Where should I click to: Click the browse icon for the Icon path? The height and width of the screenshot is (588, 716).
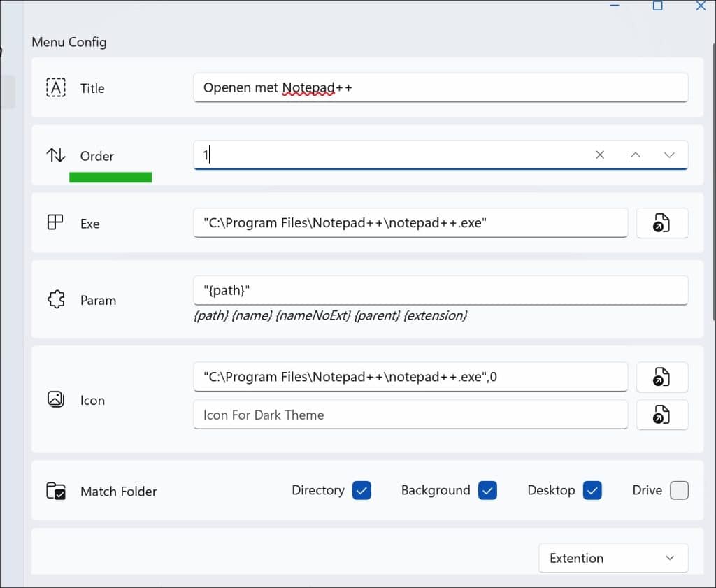tap(661, 378)
